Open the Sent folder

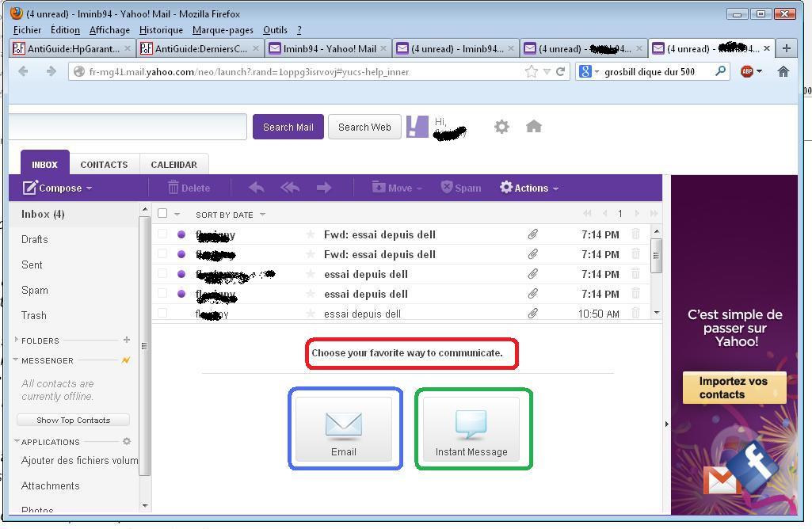32,264
